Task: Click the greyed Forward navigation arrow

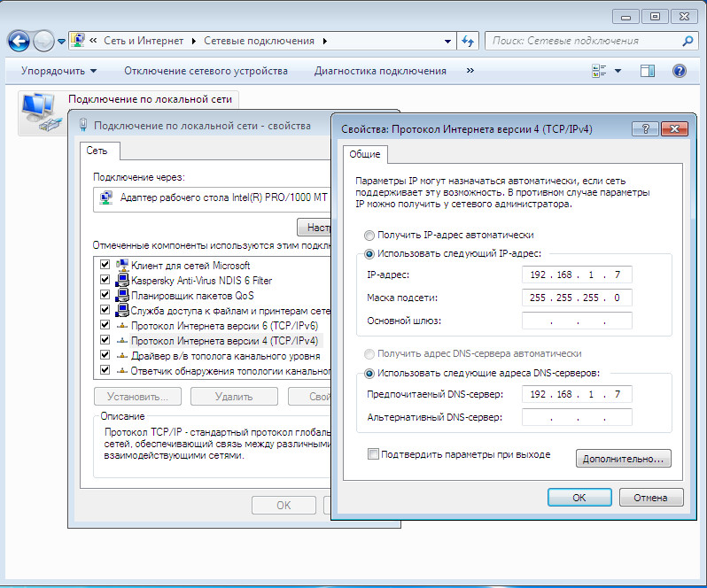Action: click(x=43, y=42)
